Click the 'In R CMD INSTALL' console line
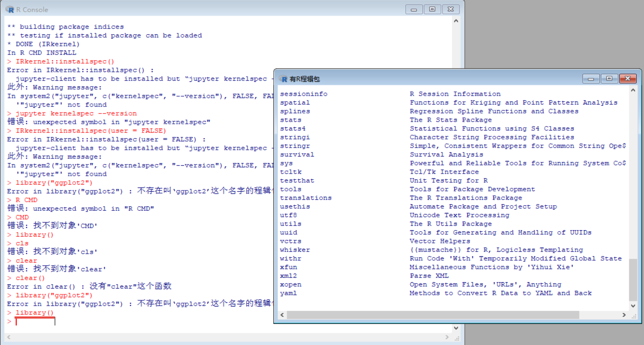The width and height of the screenshot is (644, 345). [x=42, y=53]
